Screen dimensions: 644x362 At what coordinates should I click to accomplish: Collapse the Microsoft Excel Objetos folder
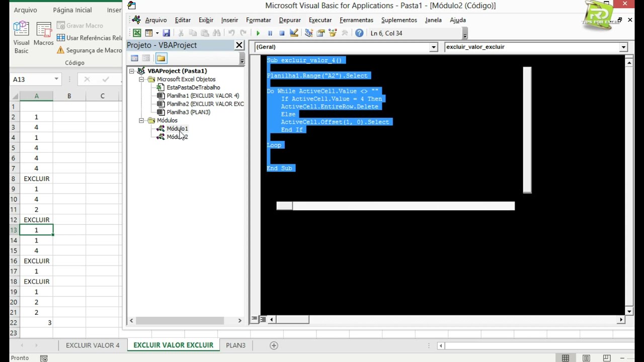[x=141, y=79]
